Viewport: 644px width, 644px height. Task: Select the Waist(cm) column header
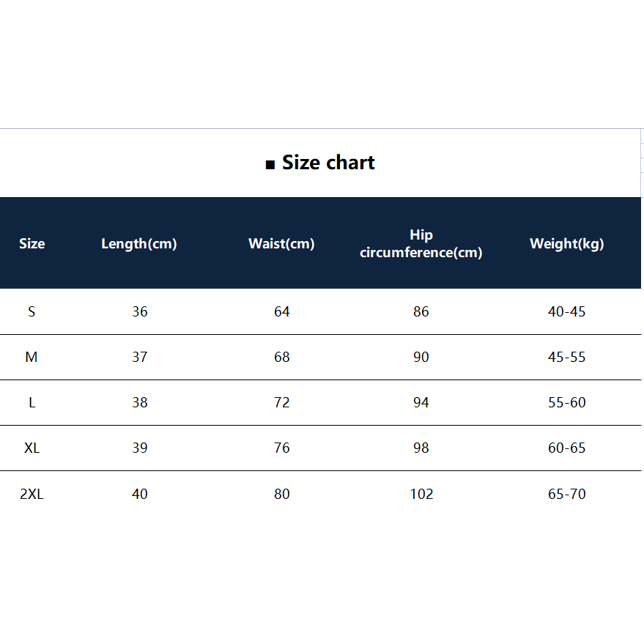[281, 244]
